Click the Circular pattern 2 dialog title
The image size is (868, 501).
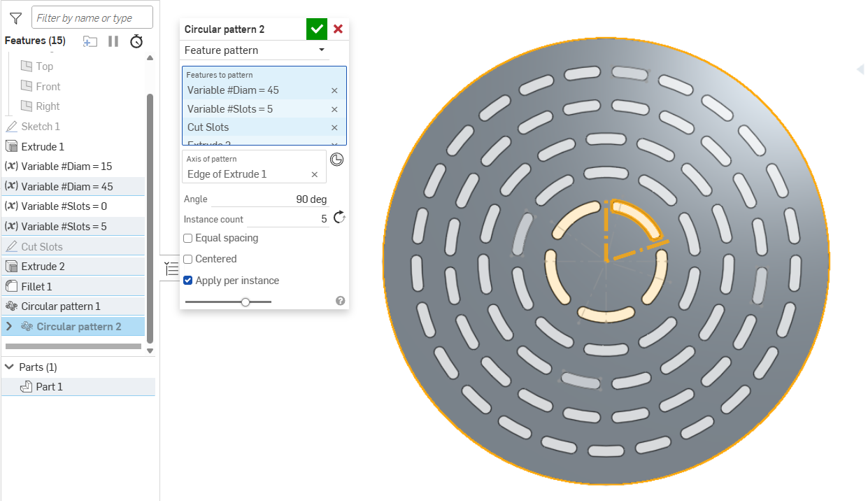[224, 29]
